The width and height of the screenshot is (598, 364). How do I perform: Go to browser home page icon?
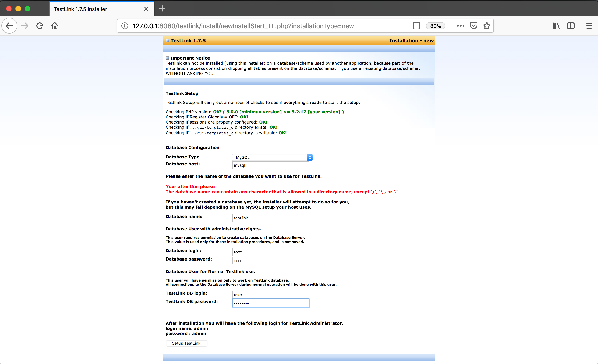coord(55,26)
